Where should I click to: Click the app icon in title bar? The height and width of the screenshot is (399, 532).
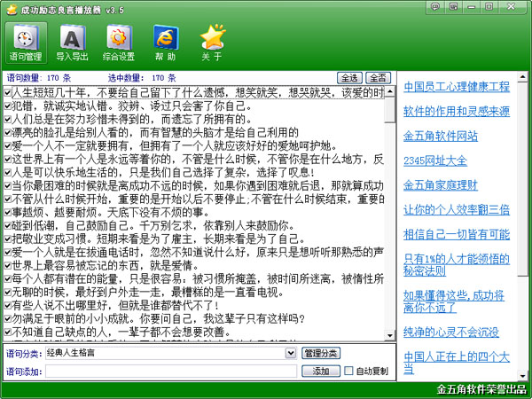(x=10, y=7)
